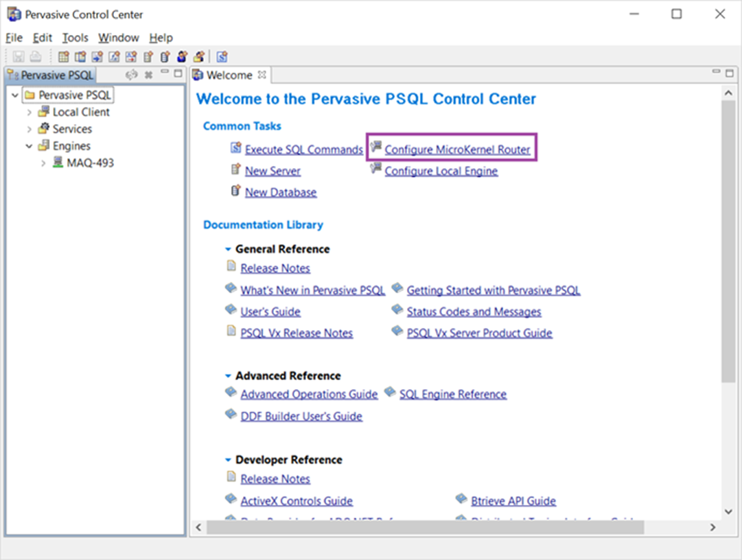Collapse the Developer Reference section
742x560 pixels.
[228, 460]
